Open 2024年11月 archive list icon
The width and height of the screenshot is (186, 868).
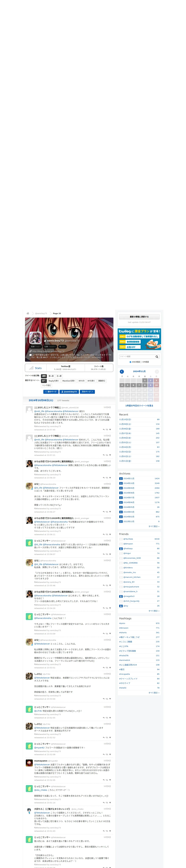pos(121,478)
